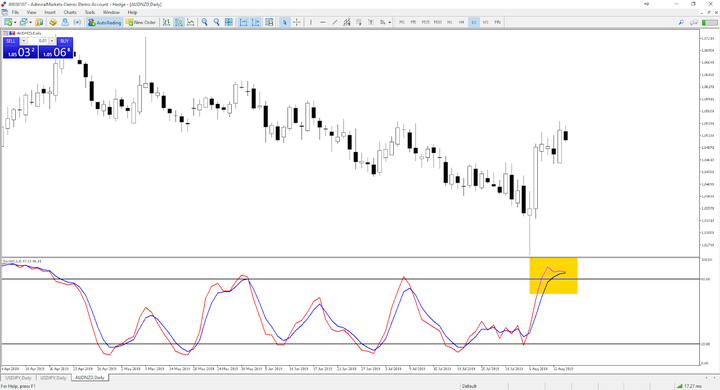
Task: Draw a horizontal line on chart
Action: point(323,22)
